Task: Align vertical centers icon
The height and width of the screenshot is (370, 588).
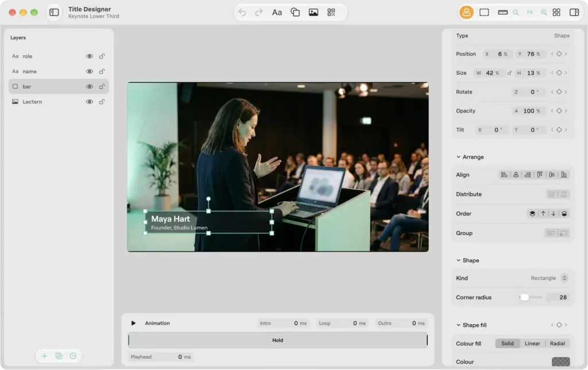Action: pyautogui.click(x=552, y=175)
